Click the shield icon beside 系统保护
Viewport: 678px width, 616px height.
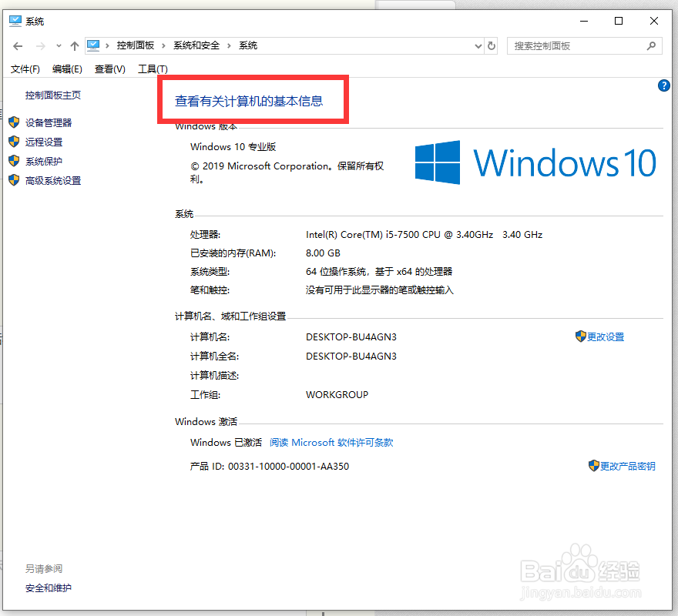(x=15, y=161)
